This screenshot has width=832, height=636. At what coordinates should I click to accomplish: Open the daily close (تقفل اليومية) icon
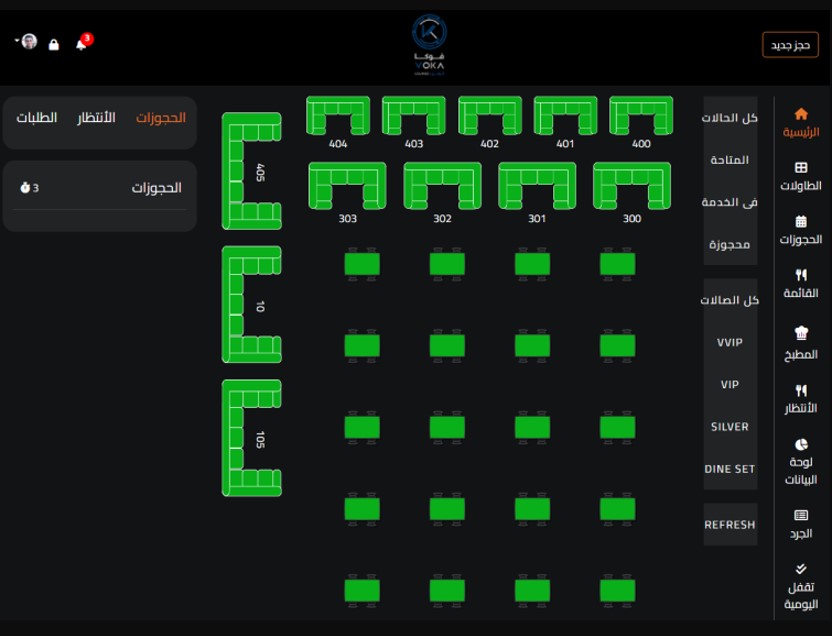pyautogui.click(x=801, y=569)
